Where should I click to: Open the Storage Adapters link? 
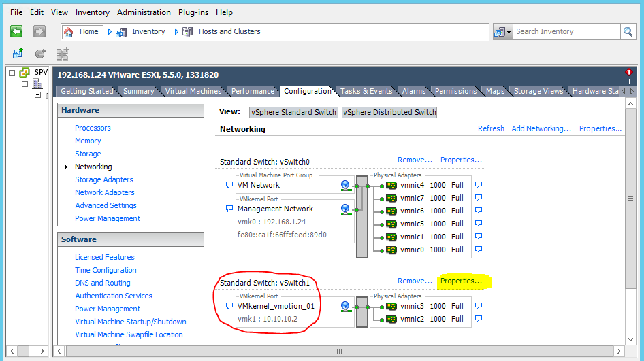(104, 179)
